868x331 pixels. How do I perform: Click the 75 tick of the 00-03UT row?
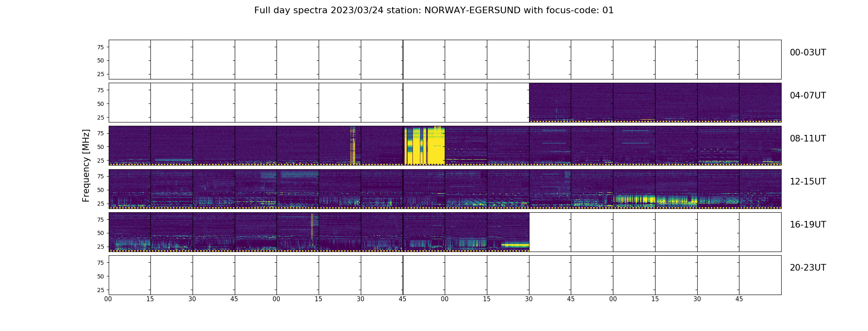click(100, 47)
